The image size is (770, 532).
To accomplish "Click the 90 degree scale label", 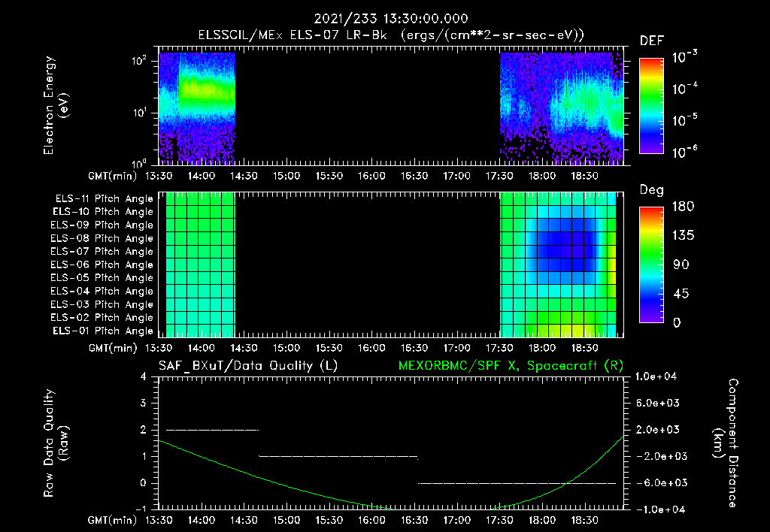I will click(681, 264).
